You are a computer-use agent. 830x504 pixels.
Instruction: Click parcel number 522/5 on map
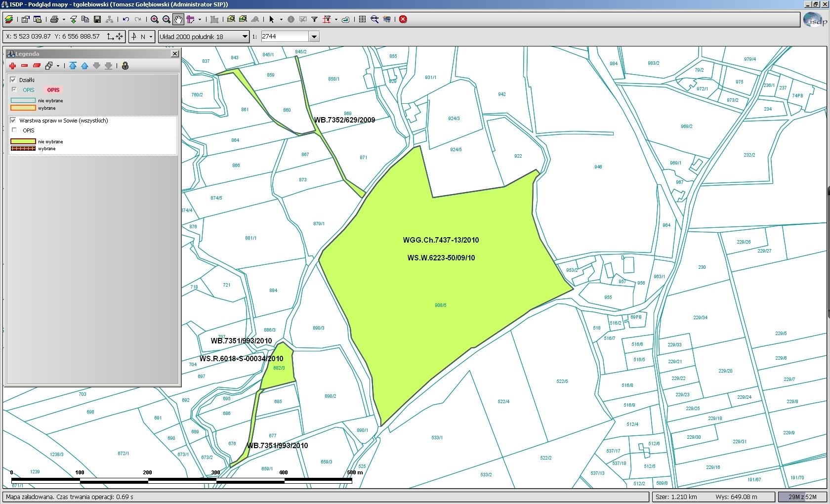pyautogui.click(x=562, y=381)
